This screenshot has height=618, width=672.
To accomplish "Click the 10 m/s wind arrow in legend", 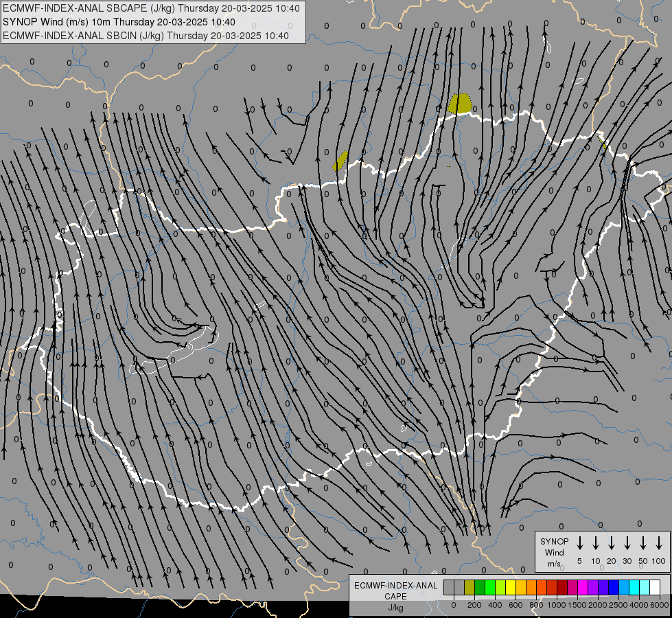I will pos(595,543).
